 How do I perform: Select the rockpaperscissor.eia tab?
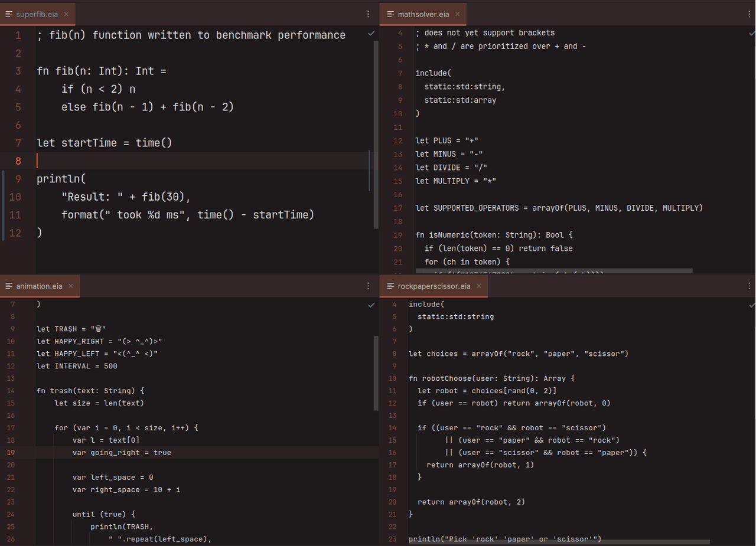point(434,286)
